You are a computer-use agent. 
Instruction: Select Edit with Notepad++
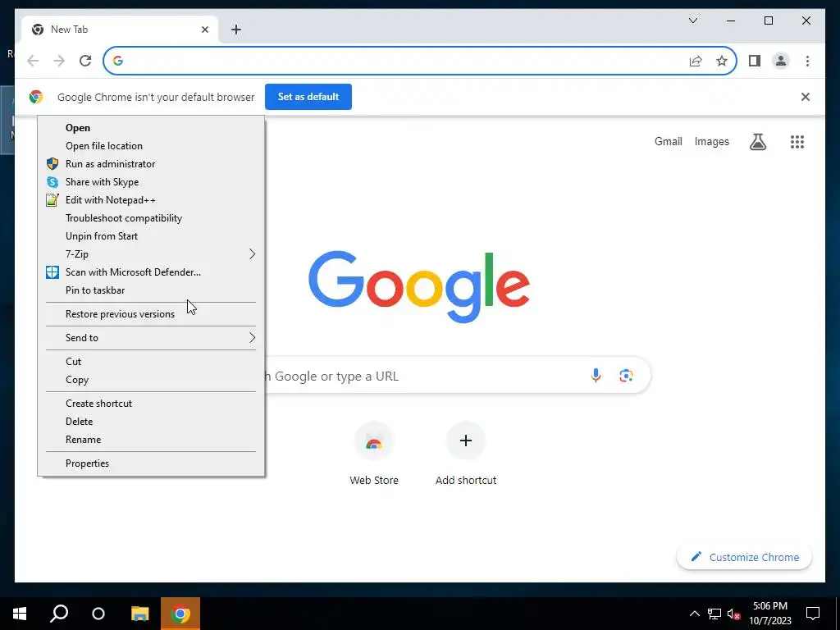[151, 200]
